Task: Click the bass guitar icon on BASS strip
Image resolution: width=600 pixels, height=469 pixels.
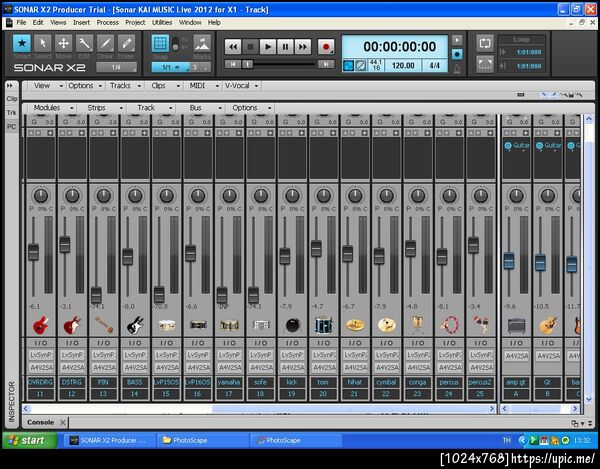Action: pos(135,325)
